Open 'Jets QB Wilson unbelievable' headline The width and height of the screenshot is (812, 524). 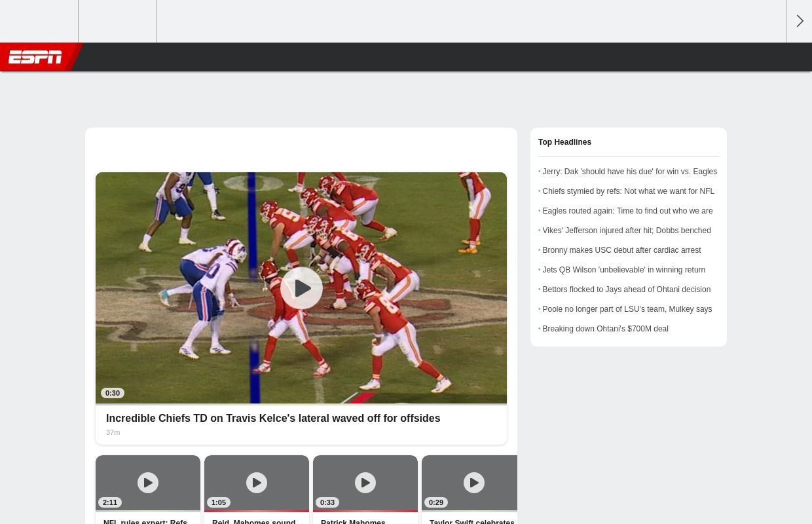tap(623, 270)
